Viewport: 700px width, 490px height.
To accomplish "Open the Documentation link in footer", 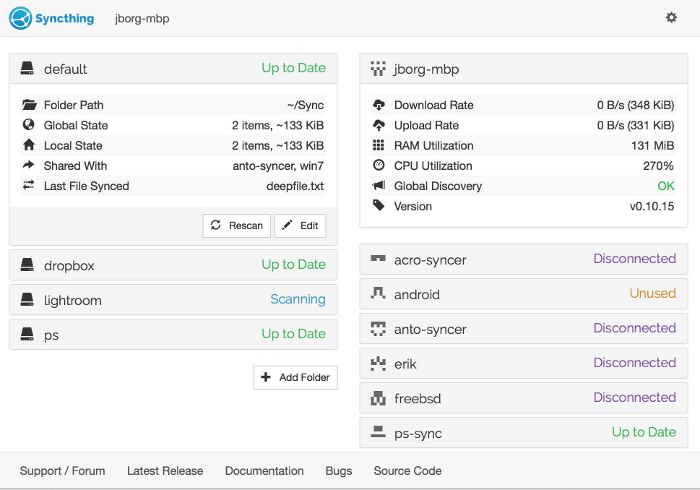I will tap(264, 471).
